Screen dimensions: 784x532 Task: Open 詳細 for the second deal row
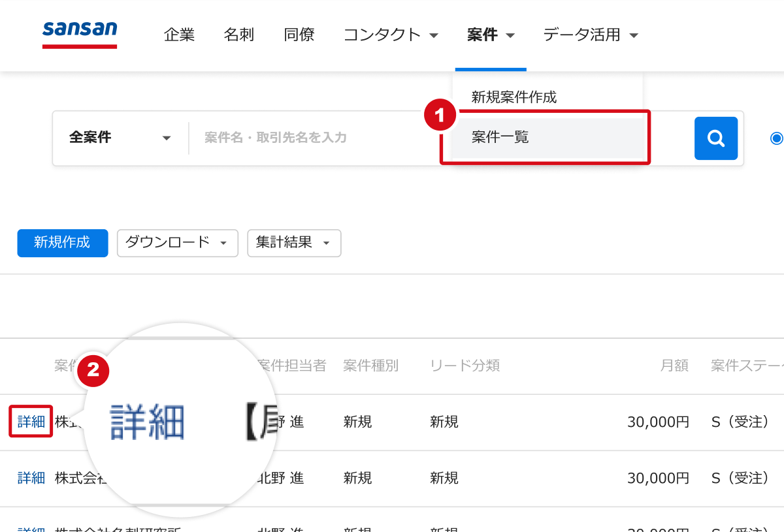[x=30, y=478]
